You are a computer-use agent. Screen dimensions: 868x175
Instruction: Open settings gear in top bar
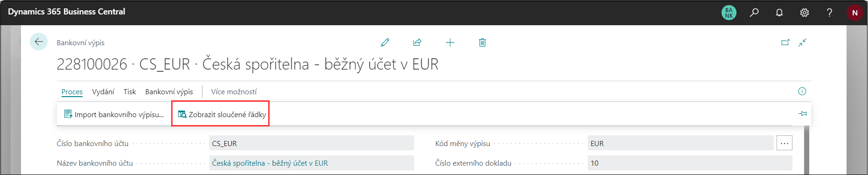pyautogui.click(x=805, y=13)
